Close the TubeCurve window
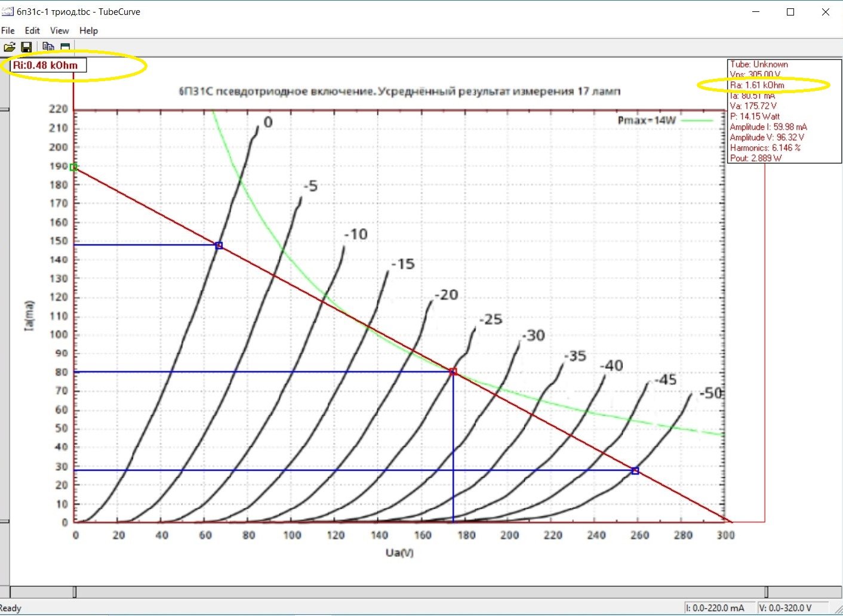Image resolution: width=843 pixels, height=616 pixels. [x=826, y=11]
